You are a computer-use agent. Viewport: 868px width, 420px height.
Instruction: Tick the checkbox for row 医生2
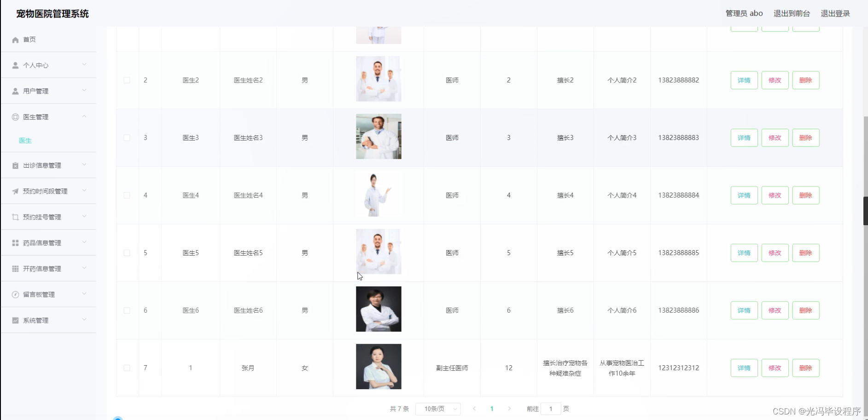pos(127,80)
